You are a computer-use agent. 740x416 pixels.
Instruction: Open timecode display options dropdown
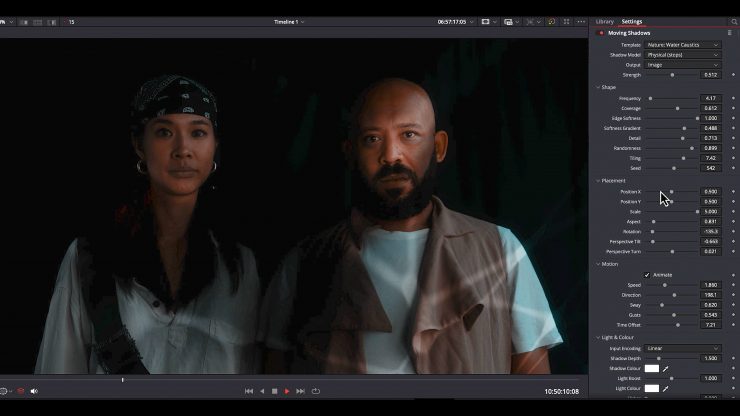[471, 22]
